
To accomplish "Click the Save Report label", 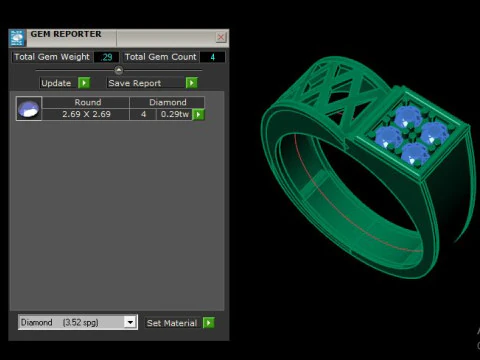I will coord(146,83).
